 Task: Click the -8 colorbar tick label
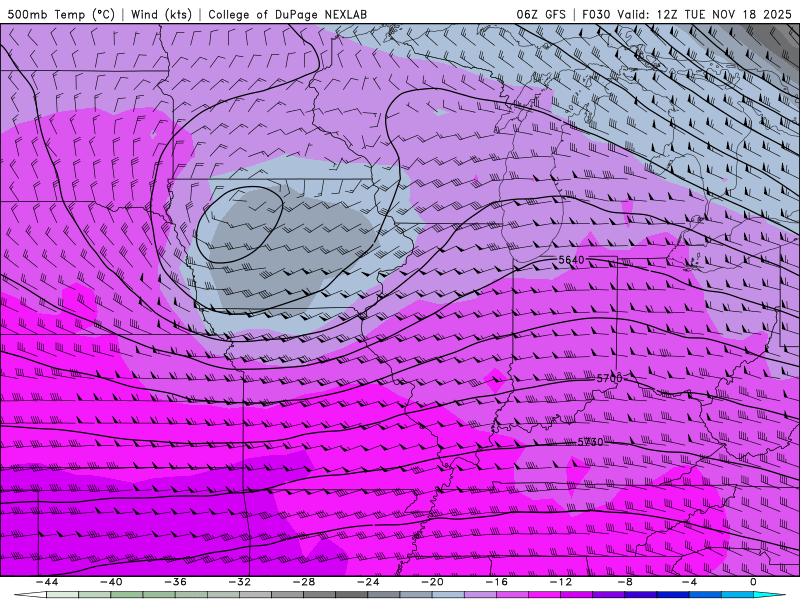click(625, 582)
